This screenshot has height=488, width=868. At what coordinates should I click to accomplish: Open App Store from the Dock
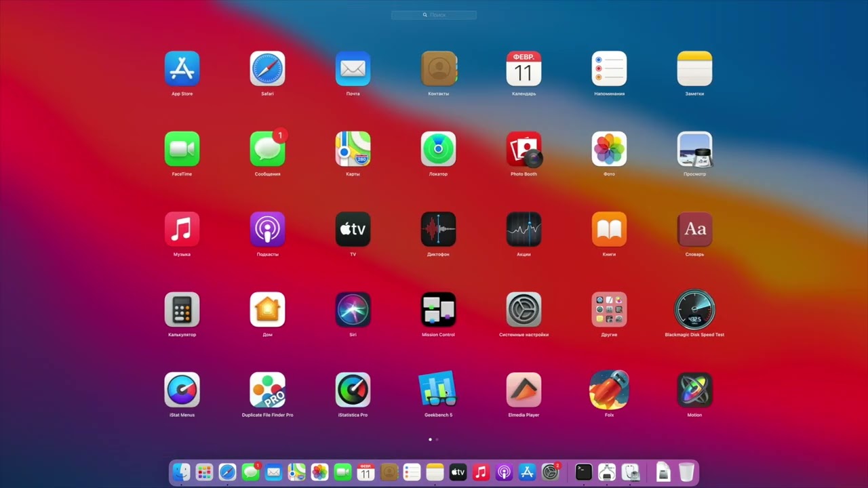point(527,472)
